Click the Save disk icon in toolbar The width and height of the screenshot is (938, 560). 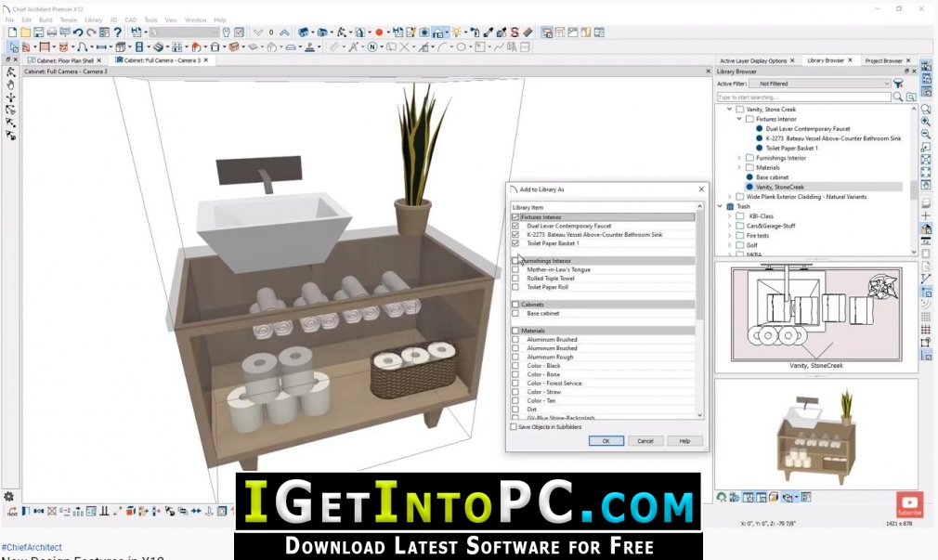(x=38, y=33)
